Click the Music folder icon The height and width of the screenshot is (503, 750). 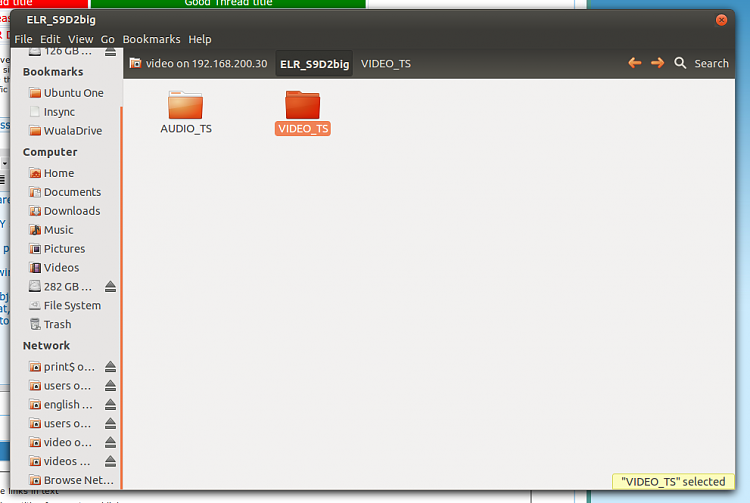click(35, 230)
